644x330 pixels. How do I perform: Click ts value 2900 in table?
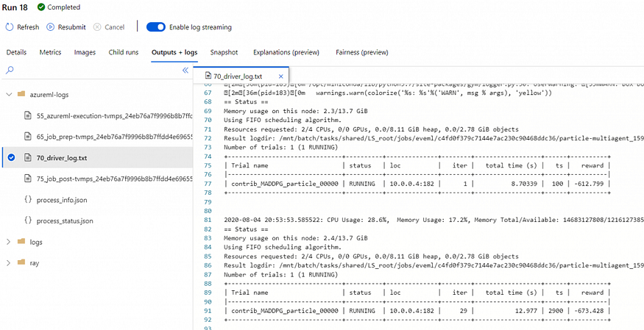pos(556,311)
